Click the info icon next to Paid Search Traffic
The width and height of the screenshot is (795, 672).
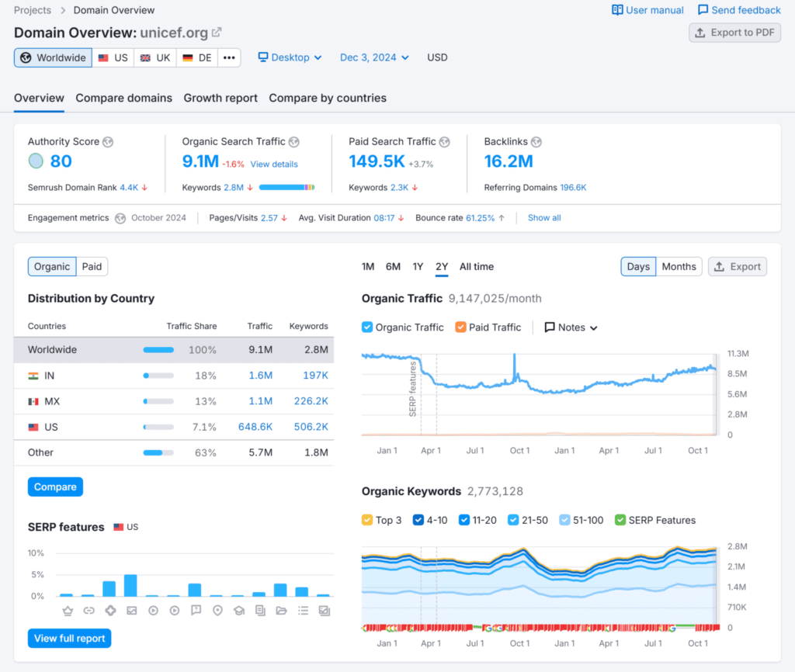tap(445, 142)
